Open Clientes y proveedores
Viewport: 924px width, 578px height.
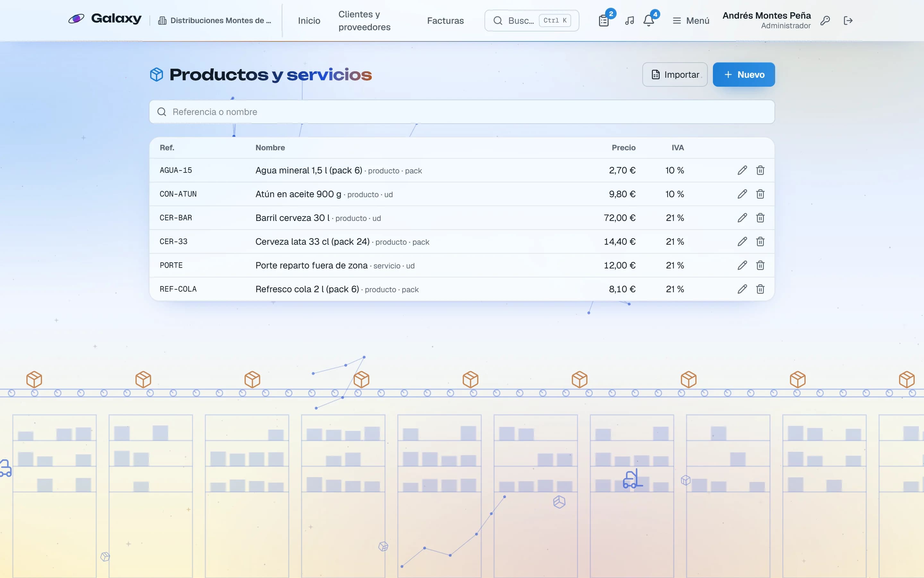coord(364,20)
